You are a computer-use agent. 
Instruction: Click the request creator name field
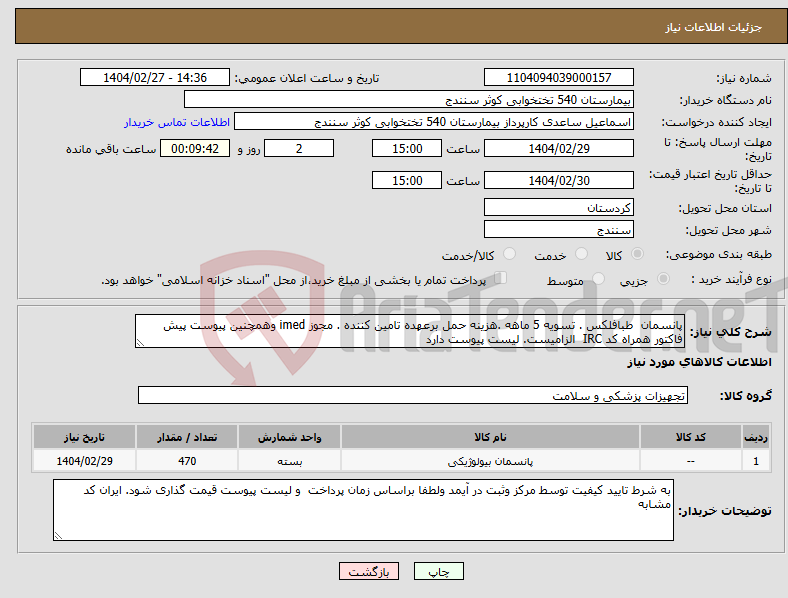point(434,122)
